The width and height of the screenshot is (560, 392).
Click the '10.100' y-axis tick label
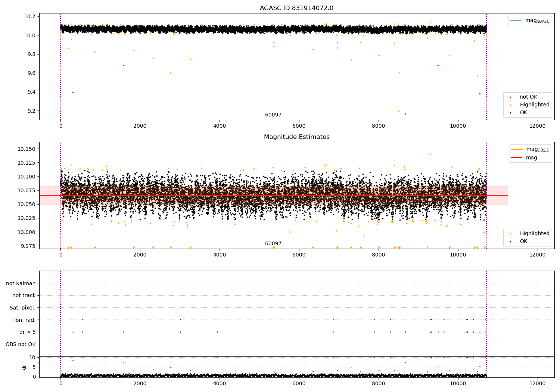pyautogui.click(x=27, y=177)
